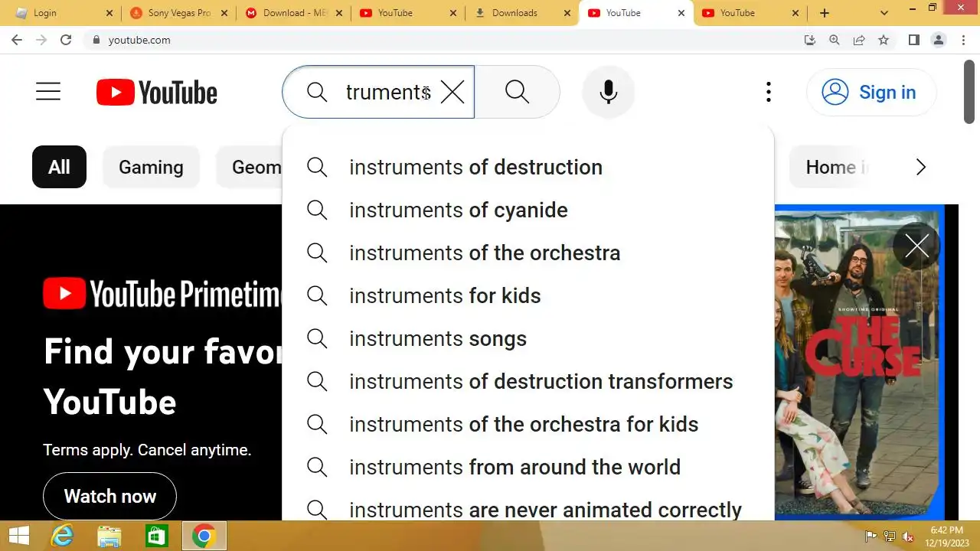Toggle Chrome side panel
The width and height of the screenshot is (980, 551).
pos(913,40)
